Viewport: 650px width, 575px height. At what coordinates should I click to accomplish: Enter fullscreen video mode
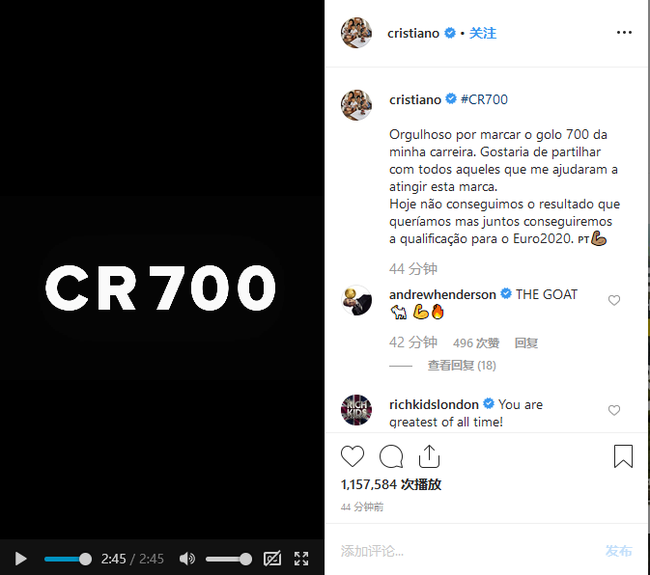(x=301, y=559)
